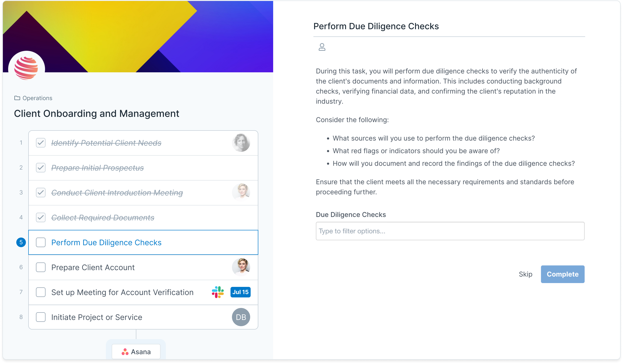Open the Due Diligence Checks filter dropdown

tap(450, 231)
